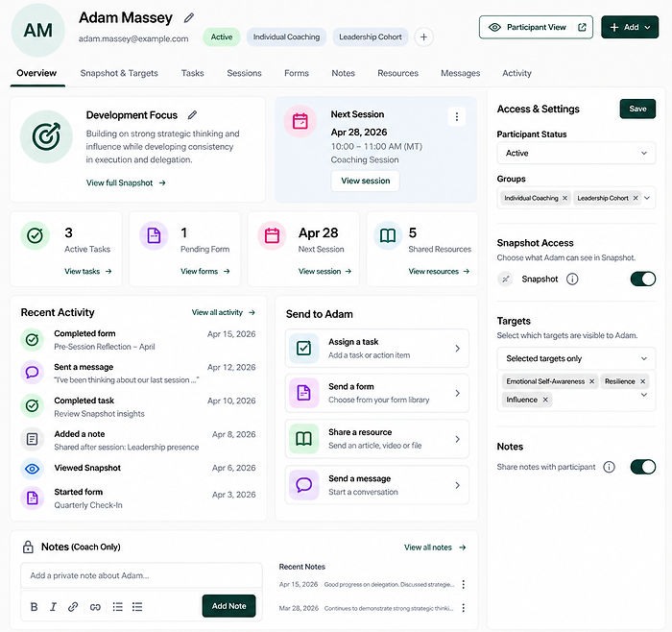The height and width of the screenshot is (632, 672).
Task: Remove the Resilience target chip
Action: coord(642,381)
